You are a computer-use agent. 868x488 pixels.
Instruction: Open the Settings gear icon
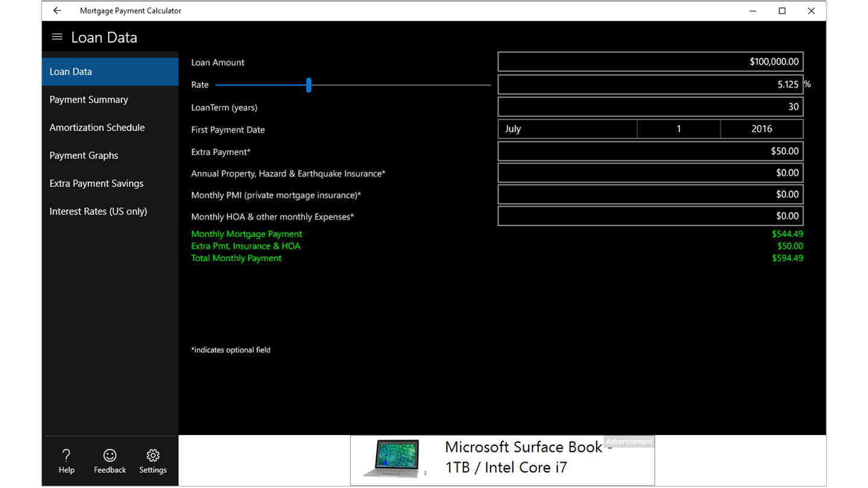tap(153, 455)
